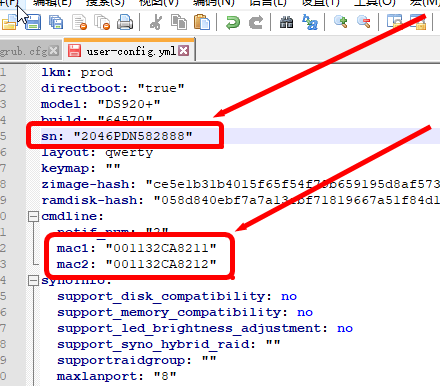The width and height of the screenshot is (440, 386).
Task: Click the Save file toolbar icon
Action: tap(33, 22)
